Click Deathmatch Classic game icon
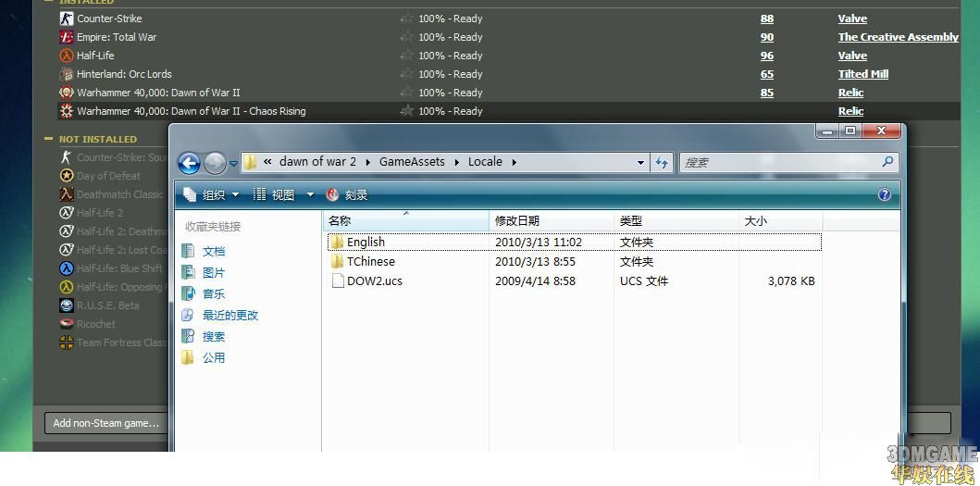The height and width of the screenshot is (486, 980). (x=67, y=194)
